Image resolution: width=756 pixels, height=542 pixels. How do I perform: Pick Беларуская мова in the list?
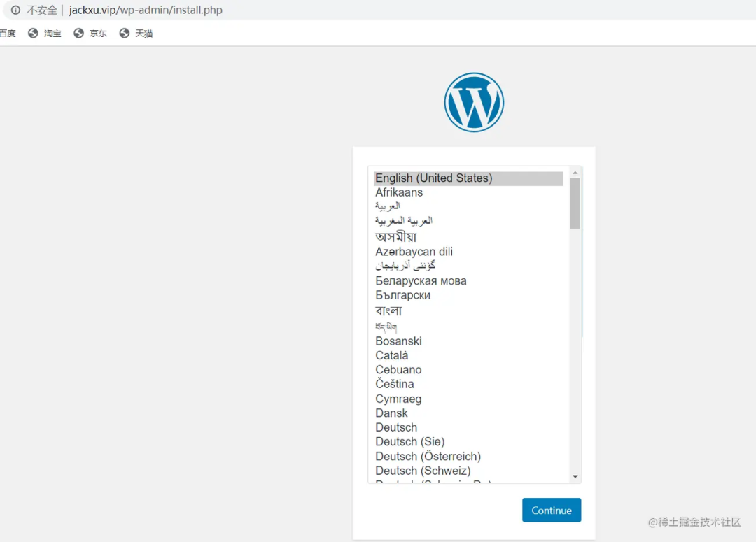[x=421, y=281]
